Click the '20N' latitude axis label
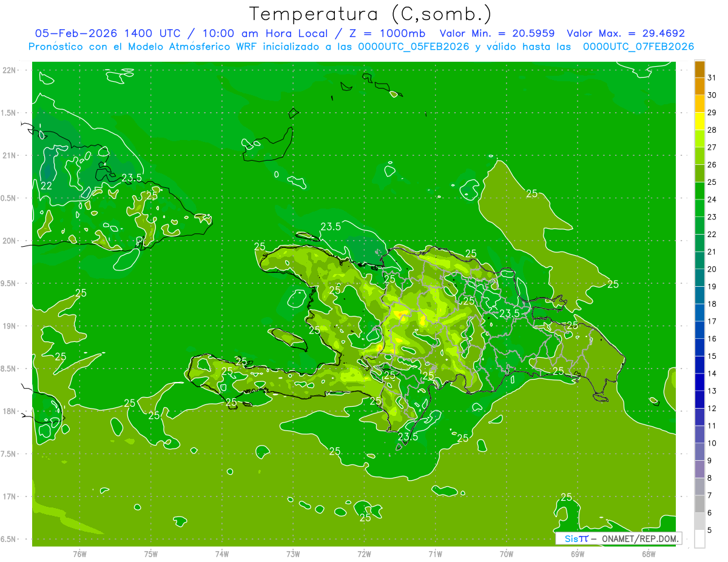Viewport: 728px width, 562px height. coord(10,241)
